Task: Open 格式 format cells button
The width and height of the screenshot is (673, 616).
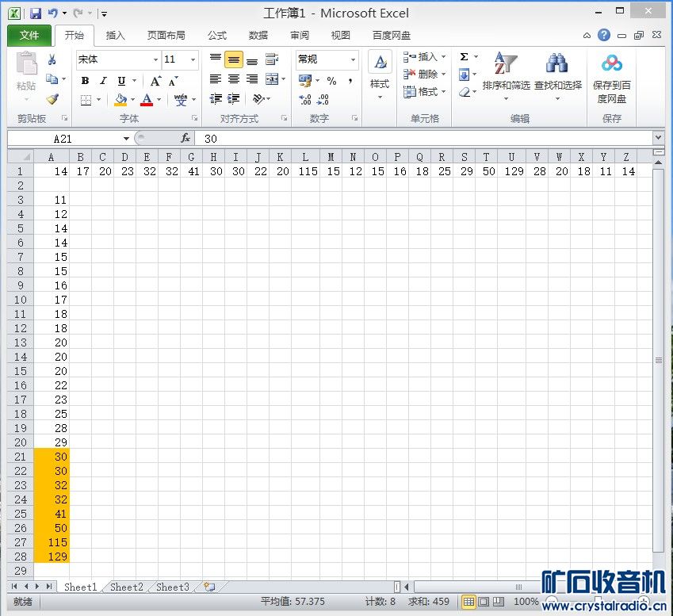Action: coord(424,92)
